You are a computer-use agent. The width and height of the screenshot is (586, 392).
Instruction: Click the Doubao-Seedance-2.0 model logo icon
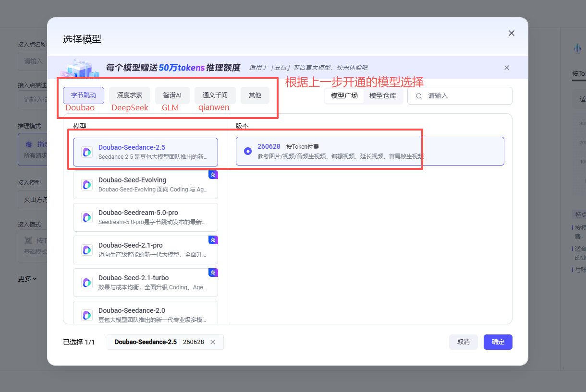pyautogui.click(x=87, y=315)
